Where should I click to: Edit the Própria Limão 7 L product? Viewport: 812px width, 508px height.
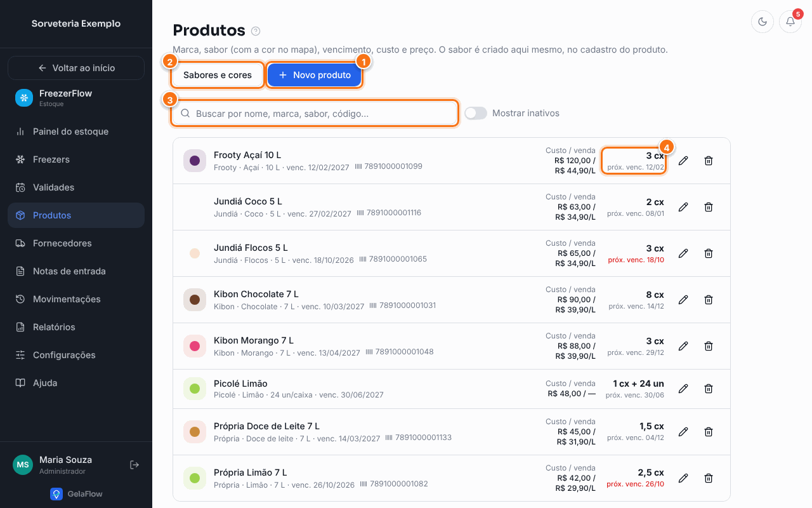[683, 478]
